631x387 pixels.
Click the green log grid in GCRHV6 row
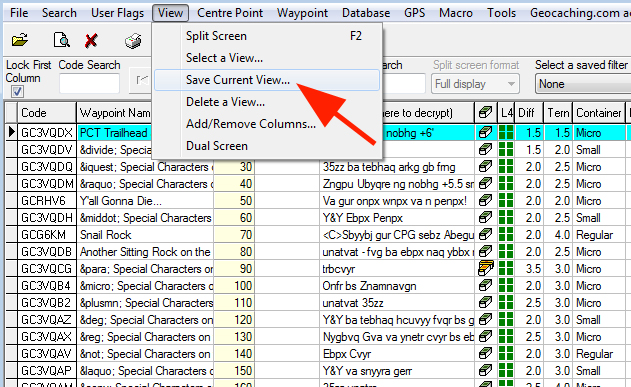tap(506, 200)
